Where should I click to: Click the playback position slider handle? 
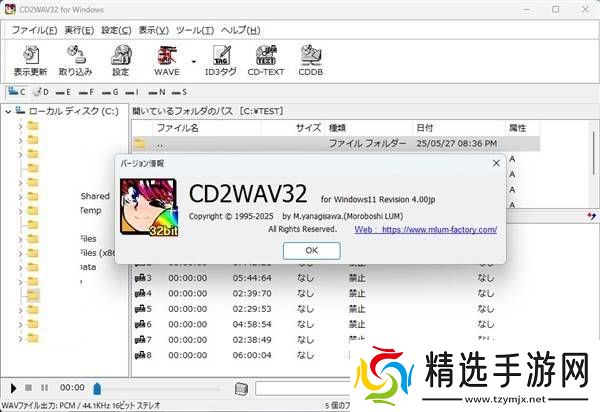97,388
